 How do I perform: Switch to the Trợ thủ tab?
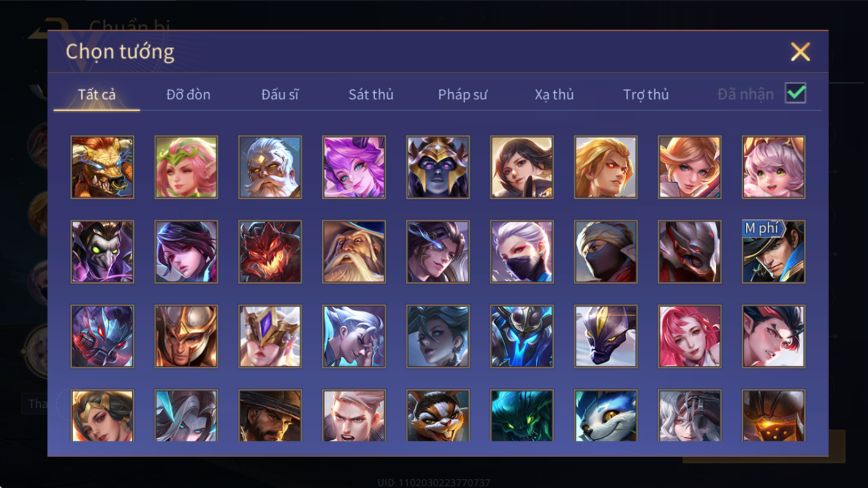click(646, 95)
